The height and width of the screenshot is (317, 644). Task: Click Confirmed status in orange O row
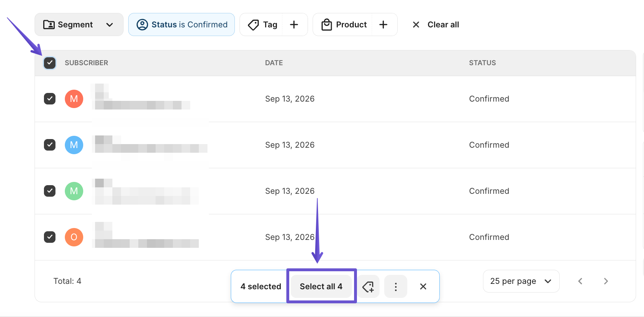pyautogui.click(x=489, y=237)
